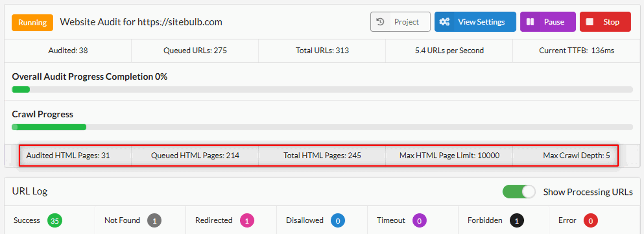Click the blue Disallowed count badge

click(338, 221)
